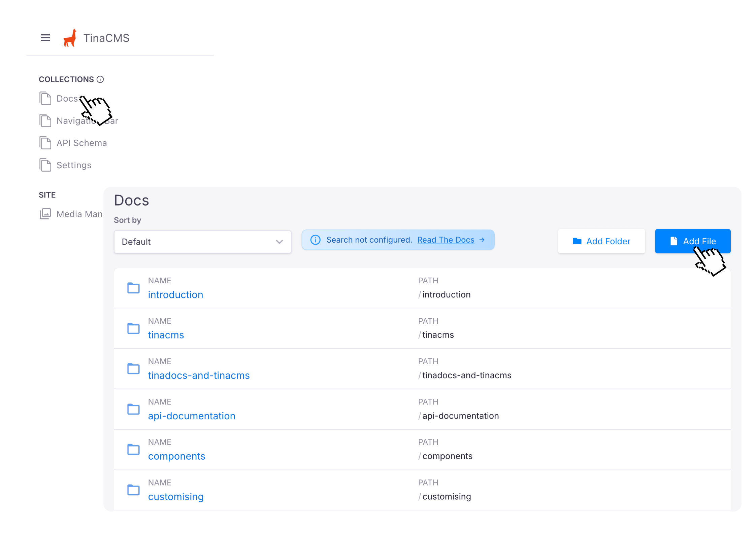Open API Schema collection
The image size is (756, 534).
click(81, 143)
